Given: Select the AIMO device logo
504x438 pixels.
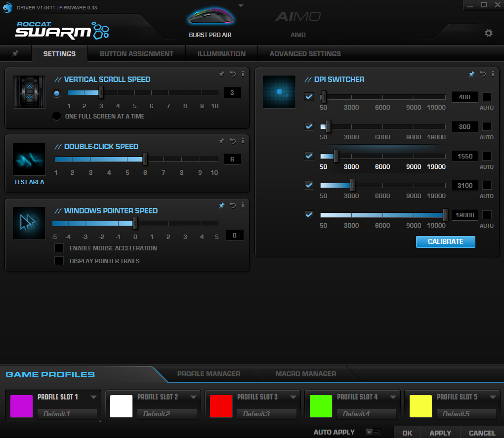Looking at the screenshot, I should click(x=298, y=17).
